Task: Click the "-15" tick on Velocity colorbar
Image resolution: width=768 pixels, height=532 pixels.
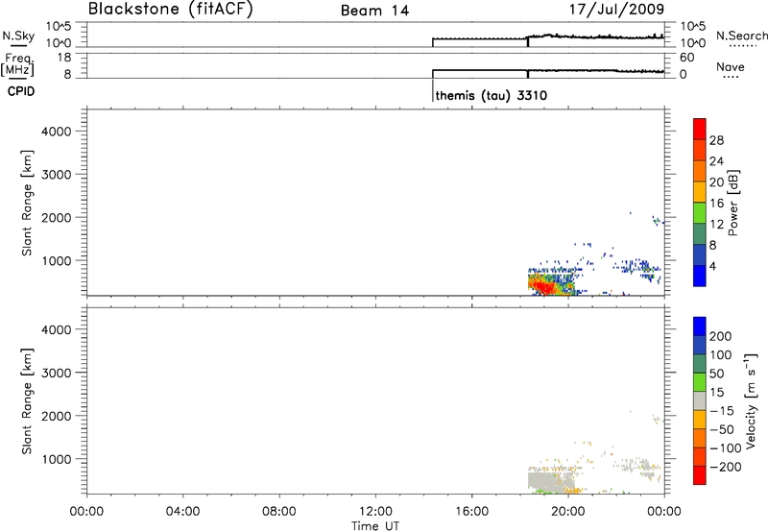Action: tap(722, 411)
